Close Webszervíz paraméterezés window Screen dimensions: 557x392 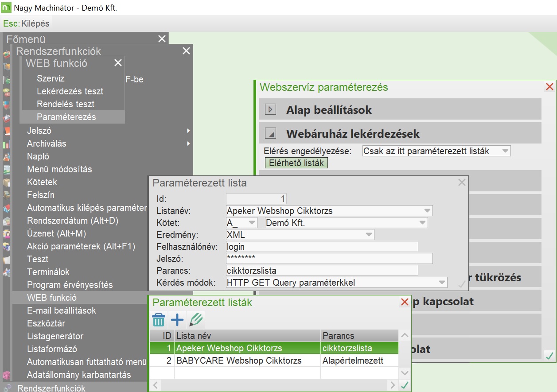[549, 87]
